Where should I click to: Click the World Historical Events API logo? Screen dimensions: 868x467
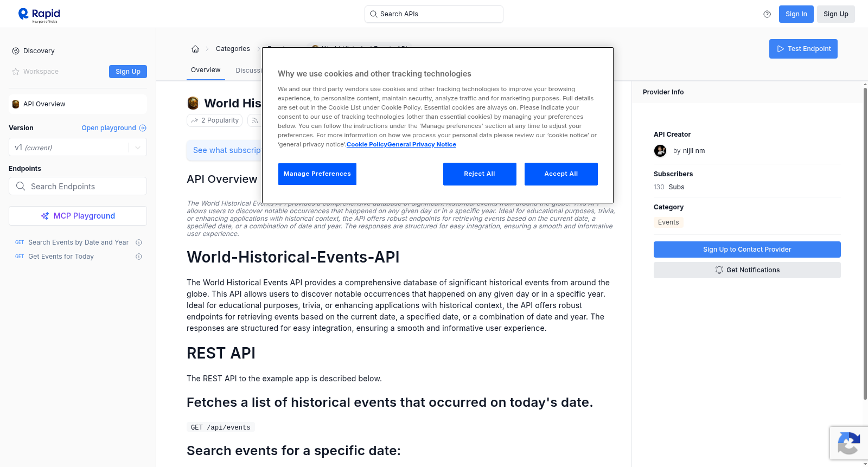193,103
